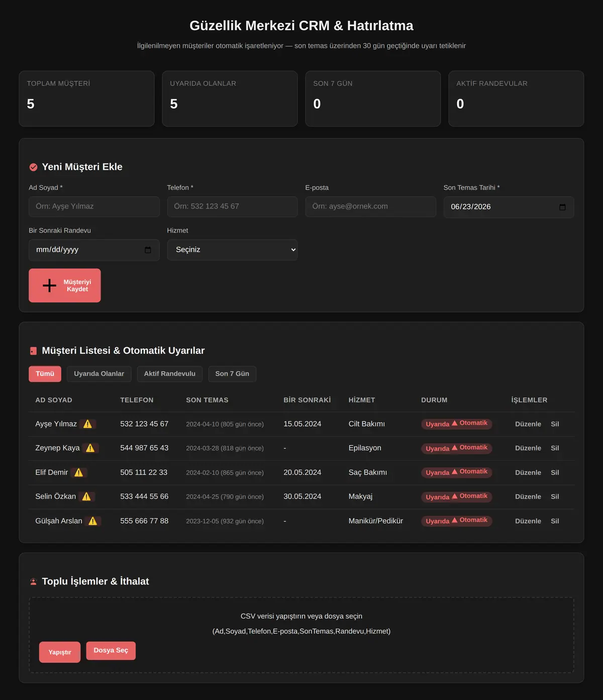Viewport: 603px width, 700px height.
Task: Focus the Ad Soyad input field
Action: coord(94,207)
